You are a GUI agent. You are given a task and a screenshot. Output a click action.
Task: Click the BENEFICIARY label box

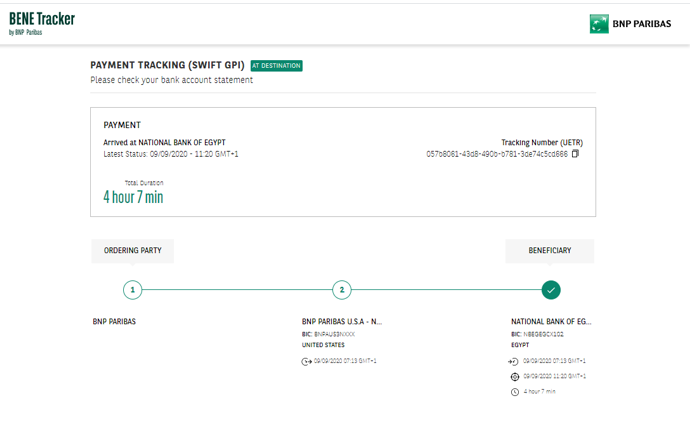(x=549, y=251)
